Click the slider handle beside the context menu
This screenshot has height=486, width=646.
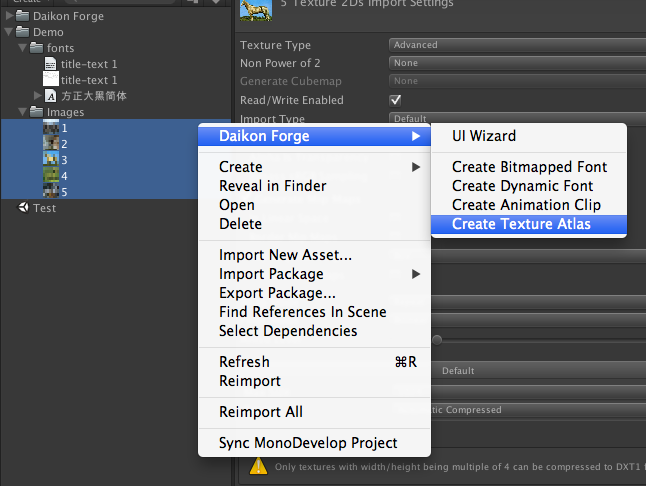(437, 340)
